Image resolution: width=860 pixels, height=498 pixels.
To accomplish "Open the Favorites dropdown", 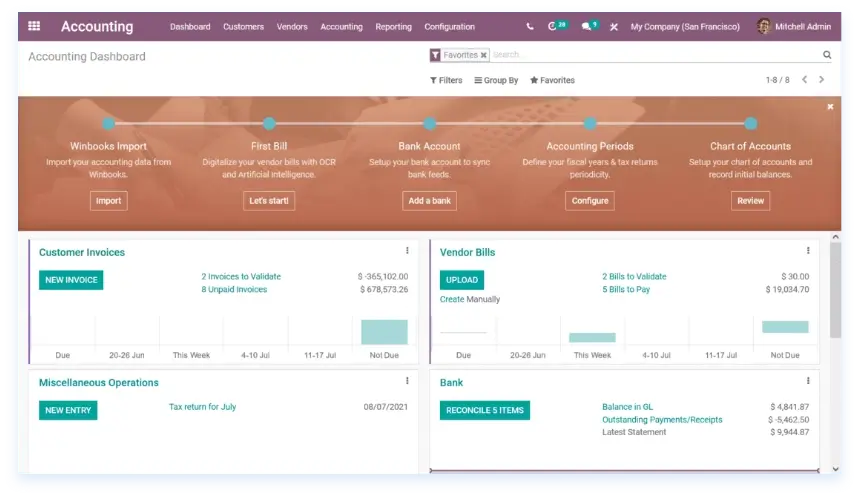I will [552, 80].
